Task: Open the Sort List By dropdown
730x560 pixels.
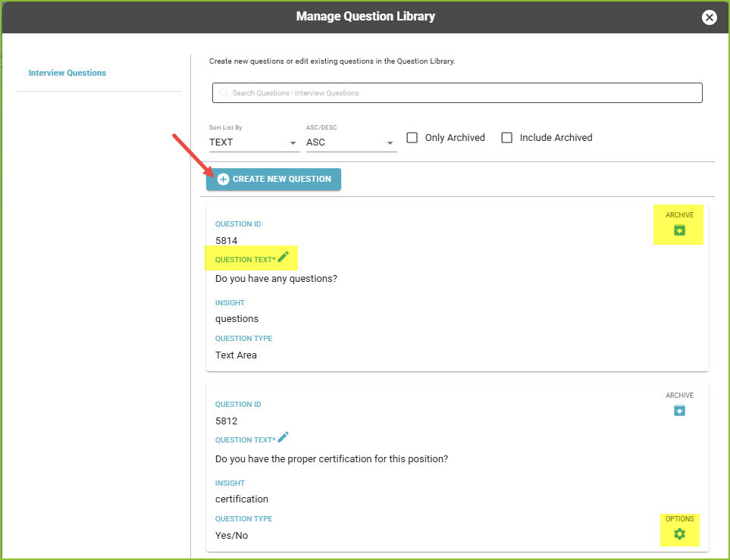Action: (x=253, y=142)
